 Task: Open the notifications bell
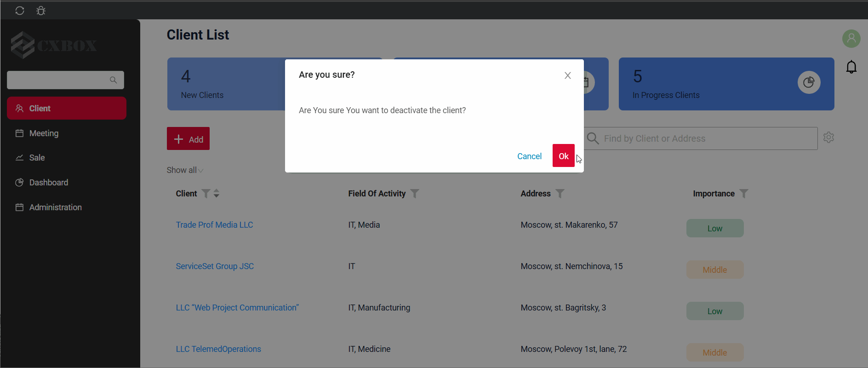click(851, 67)
